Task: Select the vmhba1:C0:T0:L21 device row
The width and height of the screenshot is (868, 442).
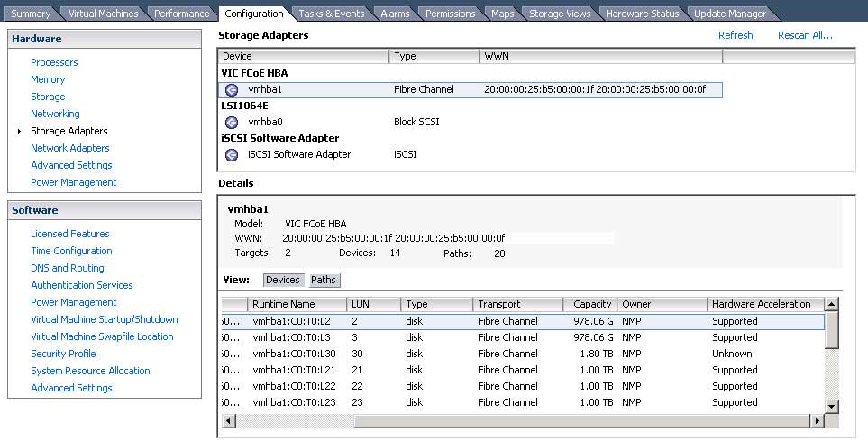Action: pos(523,370)
